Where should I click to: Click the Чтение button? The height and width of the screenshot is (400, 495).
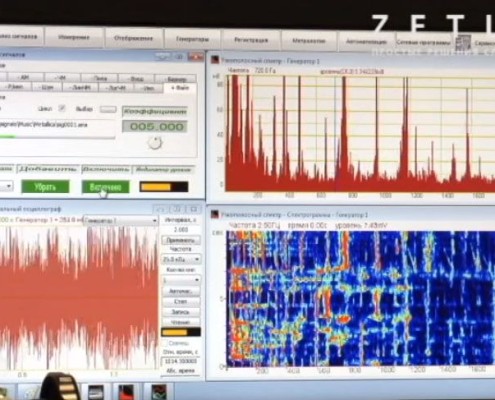coord(181,322)
